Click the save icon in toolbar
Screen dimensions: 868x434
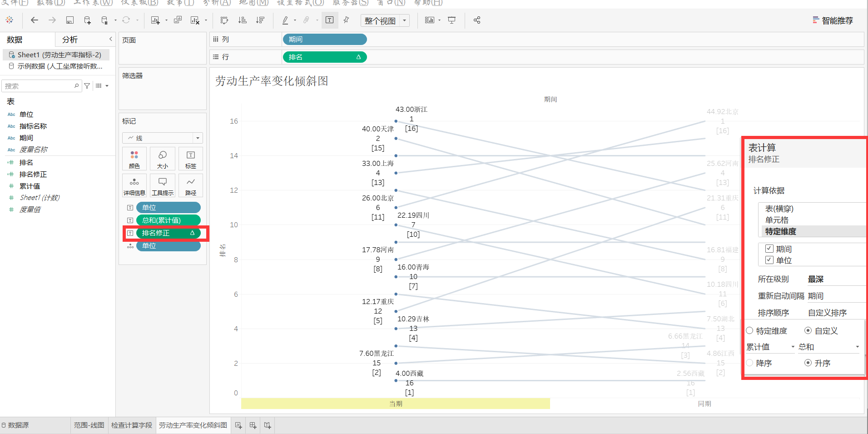coord(69,20)
